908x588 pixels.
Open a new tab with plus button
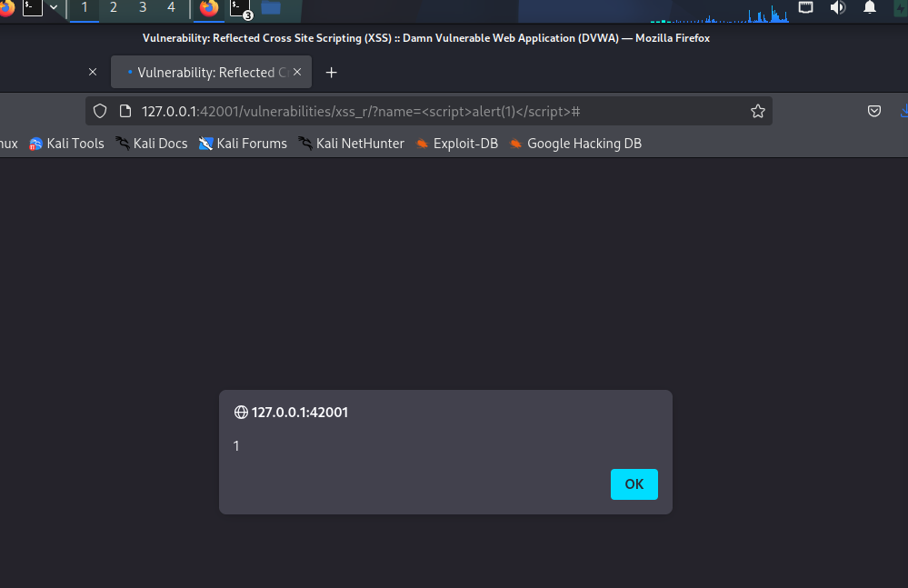click(x=331, y=73)
